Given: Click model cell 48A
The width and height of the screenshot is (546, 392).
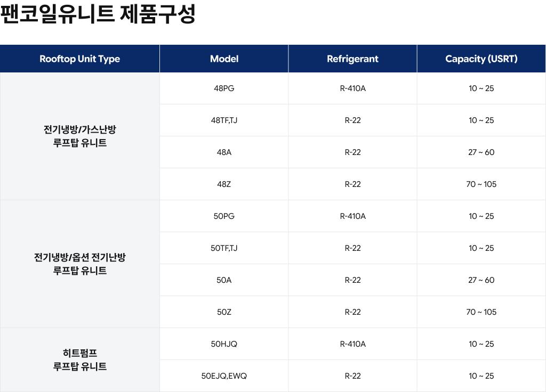Looking at the screenshot, I should click(x=224, y=152).
